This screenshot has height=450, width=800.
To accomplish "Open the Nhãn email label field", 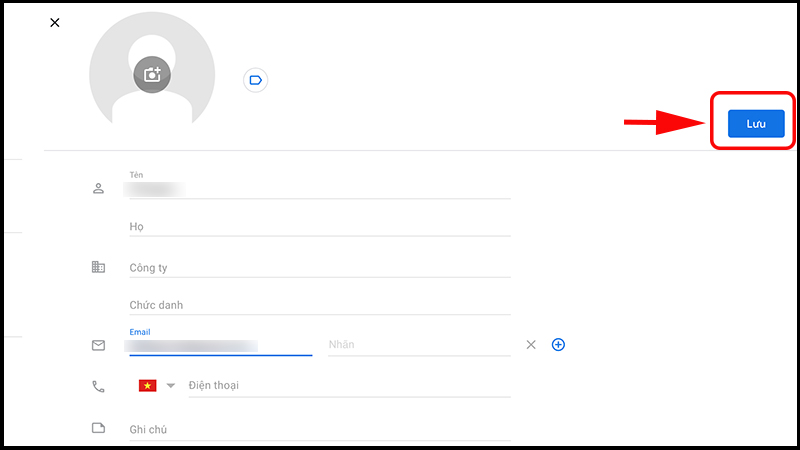I will coord(419,345).
